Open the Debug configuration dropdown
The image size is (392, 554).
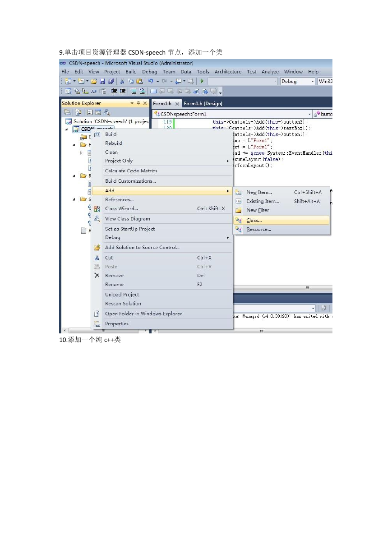tap(312, 81)
